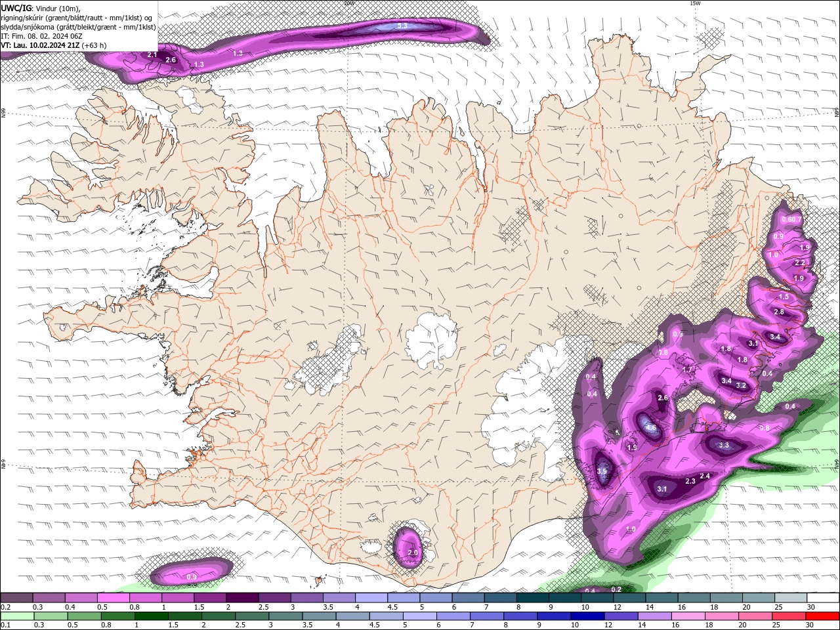Select the 'rigning/skúrir' legend line
The height and width of the screenshot is (630, 840).
[x=77, y=18]
